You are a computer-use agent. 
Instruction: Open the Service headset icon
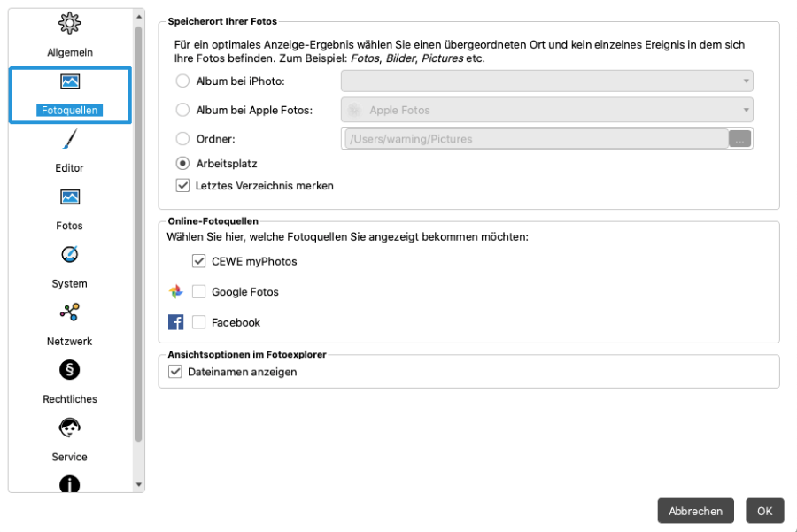69,428
